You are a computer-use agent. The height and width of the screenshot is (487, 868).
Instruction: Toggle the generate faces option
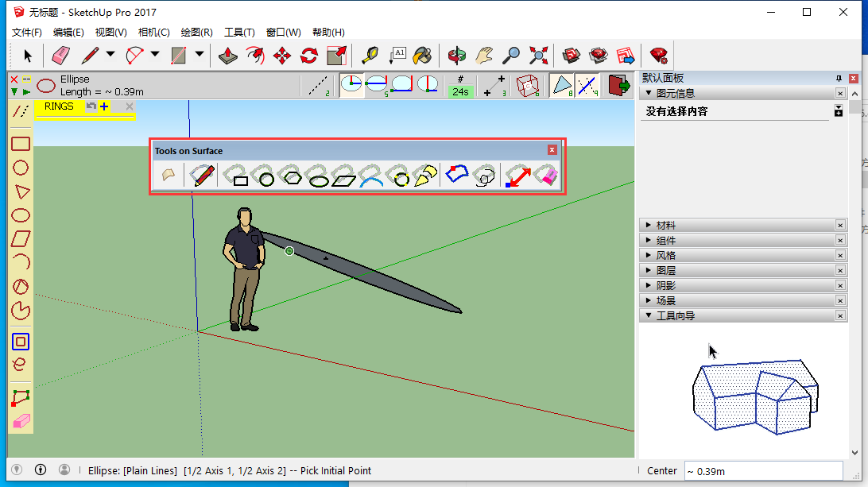click(562, 85)
